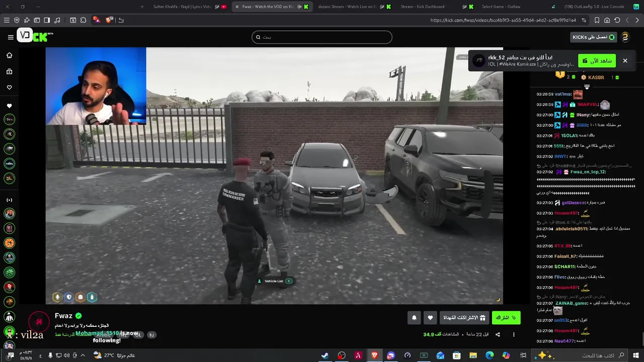Open the Brave Shields icon in toolbar
644x362 pixels.
[x=17, y=20]
